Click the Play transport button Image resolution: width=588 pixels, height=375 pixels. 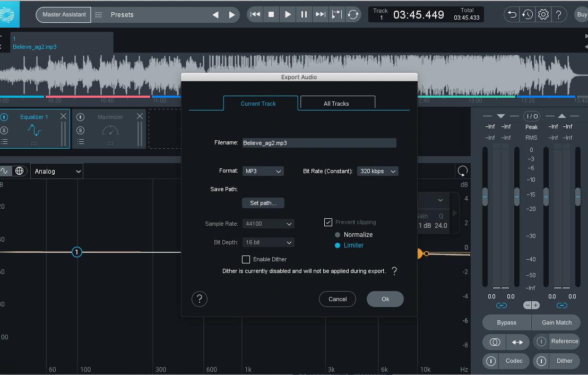point(288,14)
